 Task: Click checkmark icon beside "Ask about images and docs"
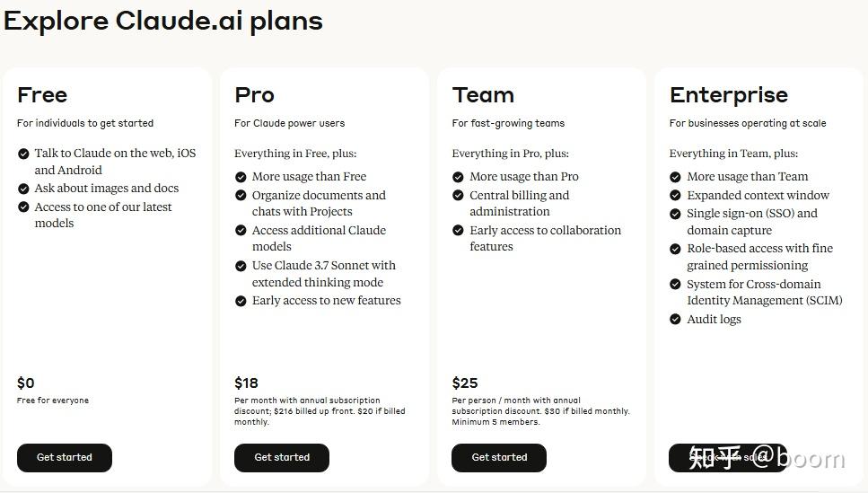pos(24,189)
